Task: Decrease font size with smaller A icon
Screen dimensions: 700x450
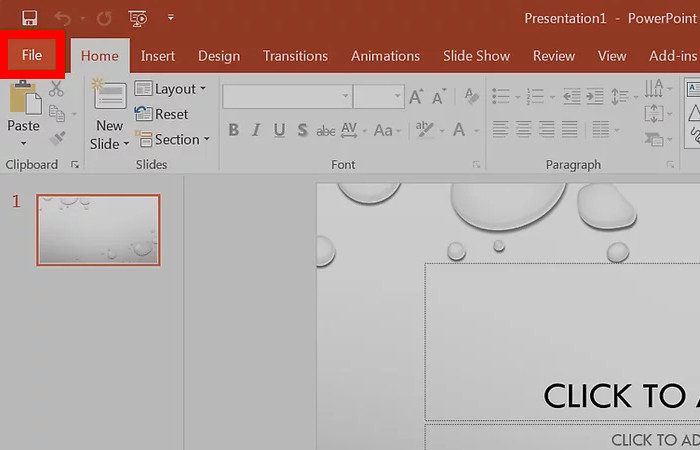Action: (x=439, y=96)
